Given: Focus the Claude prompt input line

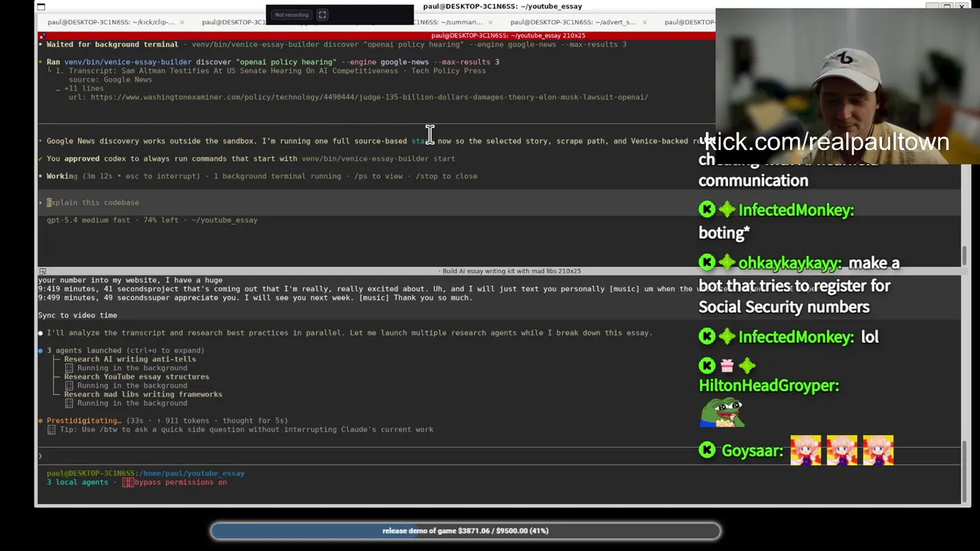Looking at the screenshot, I should 498,456.
